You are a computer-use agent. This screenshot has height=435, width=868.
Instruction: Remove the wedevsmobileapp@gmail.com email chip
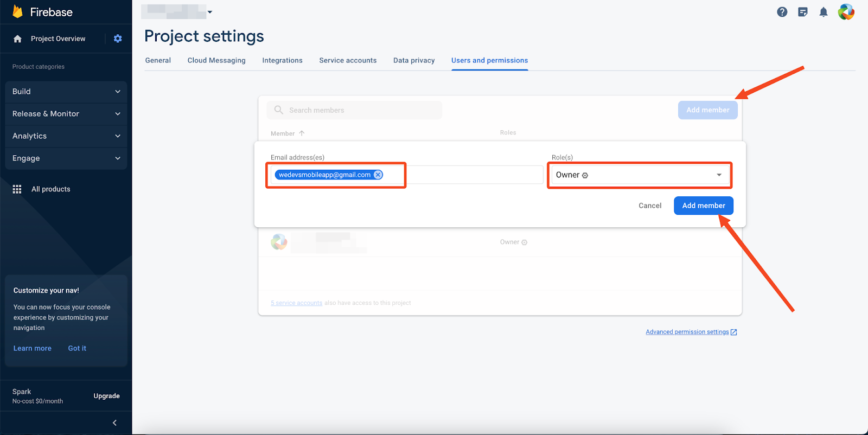click(x=378, y=175)
